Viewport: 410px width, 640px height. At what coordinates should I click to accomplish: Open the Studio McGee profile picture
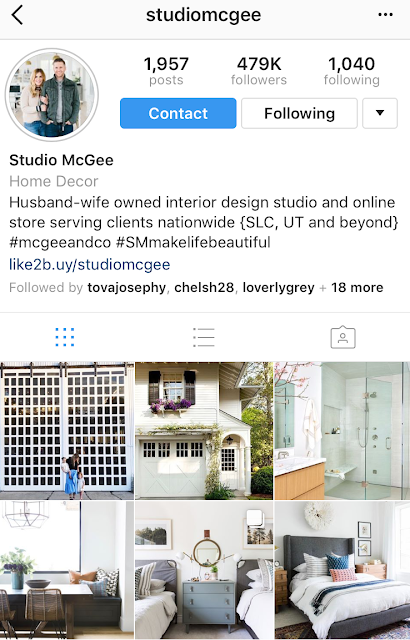click(x=51, y=95)
